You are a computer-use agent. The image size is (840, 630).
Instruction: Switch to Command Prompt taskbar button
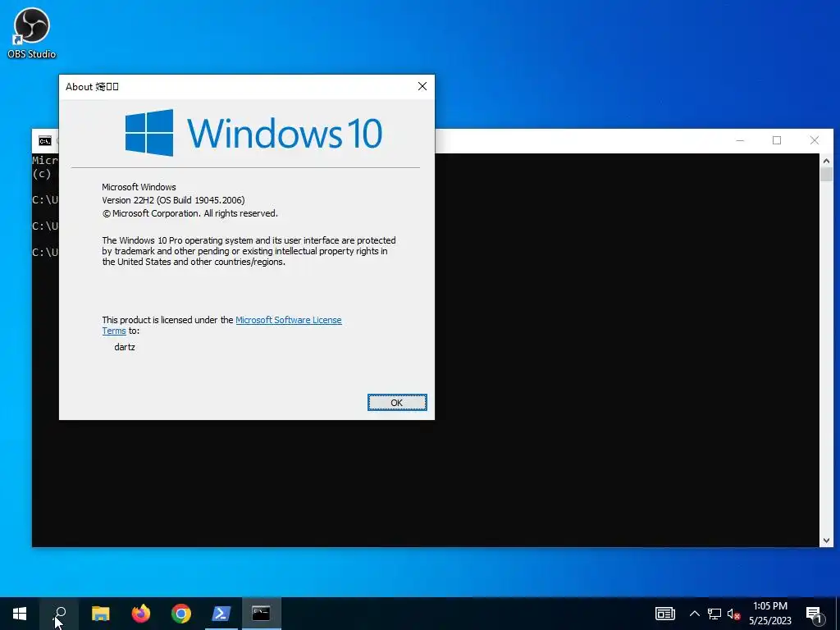tap(262, 614)
